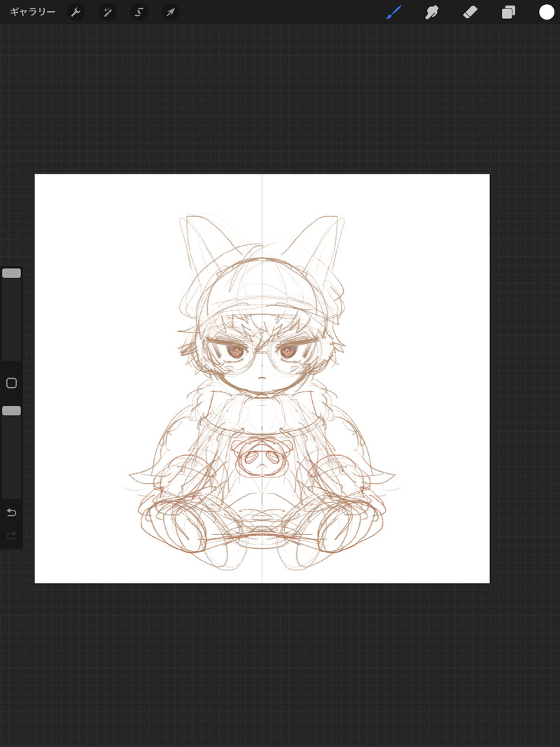Image resolution: width=560 pixels, height=747 pixels.
Task: Activate the Transform arrow tool
Action: click(171, 12)
